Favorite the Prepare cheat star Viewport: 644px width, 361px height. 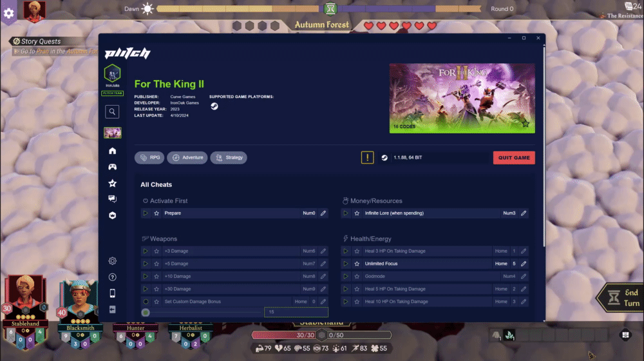(x=156, y=213)
